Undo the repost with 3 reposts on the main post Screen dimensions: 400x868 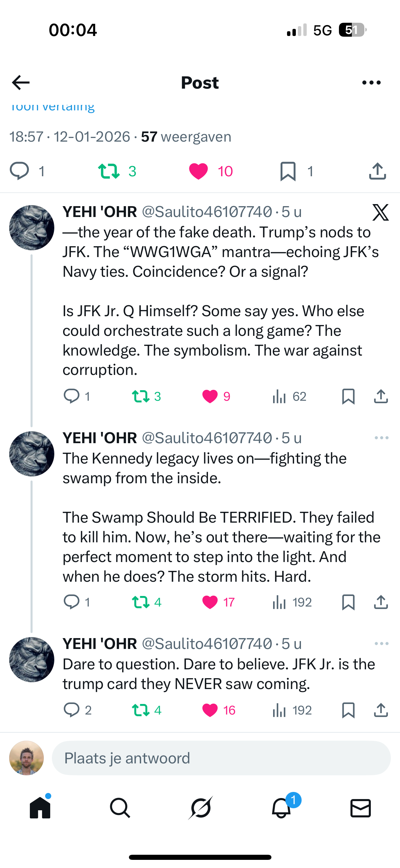pyautogui.click(x=109, y=171)
